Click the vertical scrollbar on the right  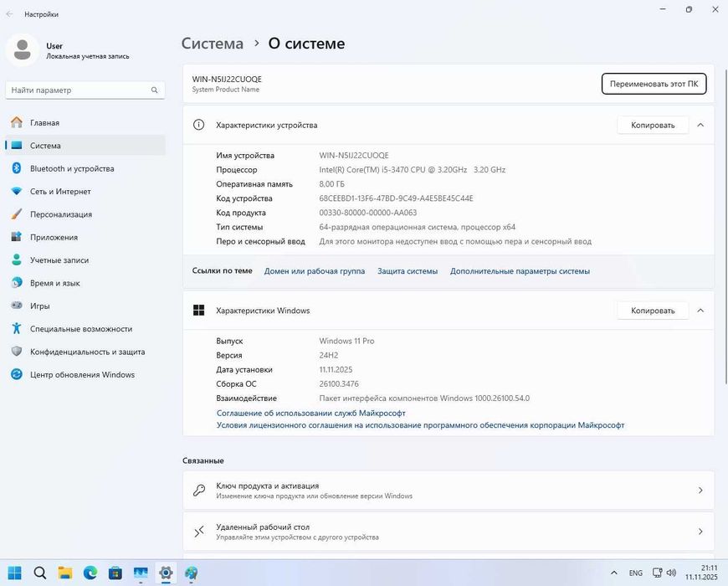[x=725, y=226]
